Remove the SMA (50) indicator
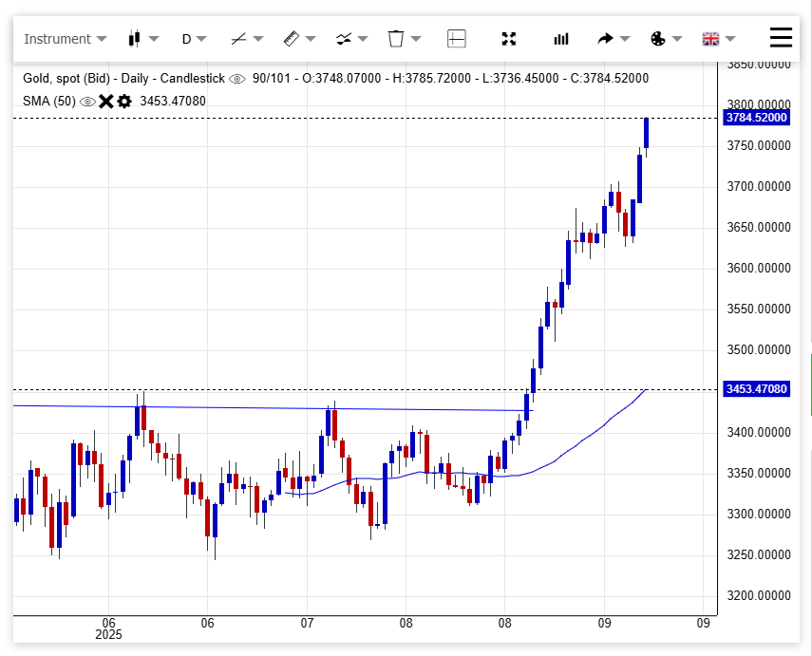The height and width of the screenshot is (656, 812). click(106, 101)
